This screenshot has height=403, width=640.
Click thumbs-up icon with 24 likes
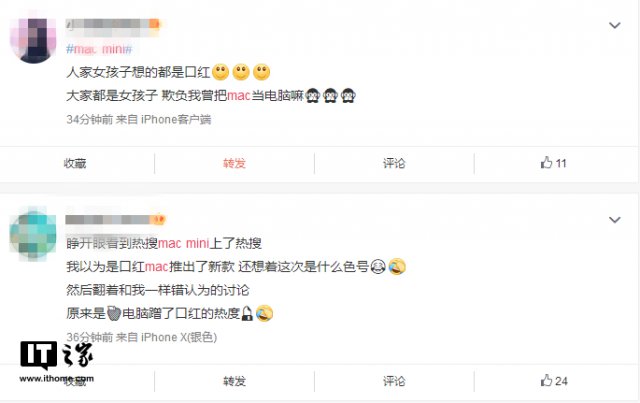(546, 380)
